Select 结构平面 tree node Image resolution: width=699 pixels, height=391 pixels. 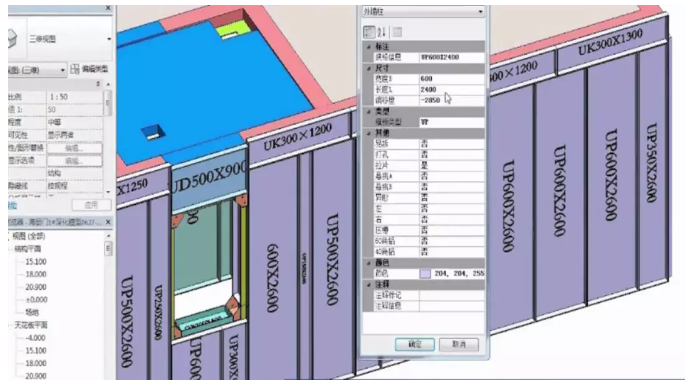tap(28, 249)
